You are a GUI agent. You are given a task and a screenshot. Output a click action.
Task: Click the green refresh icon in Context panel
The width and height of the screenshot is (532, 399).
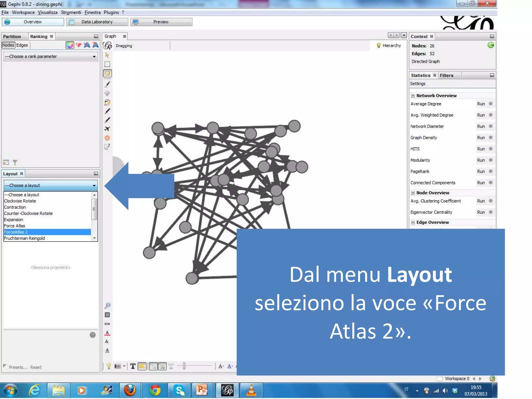pos(490,45)
